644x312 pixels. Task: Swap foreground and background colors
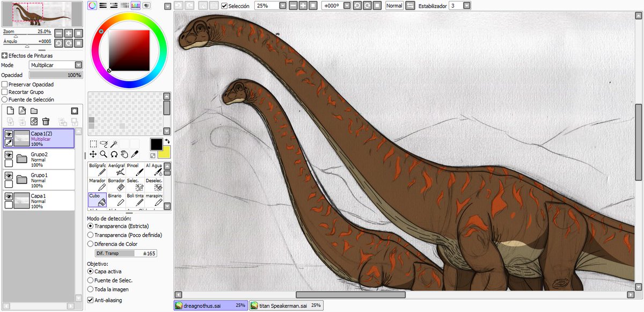pyautogui.click(x=166, y=141)
